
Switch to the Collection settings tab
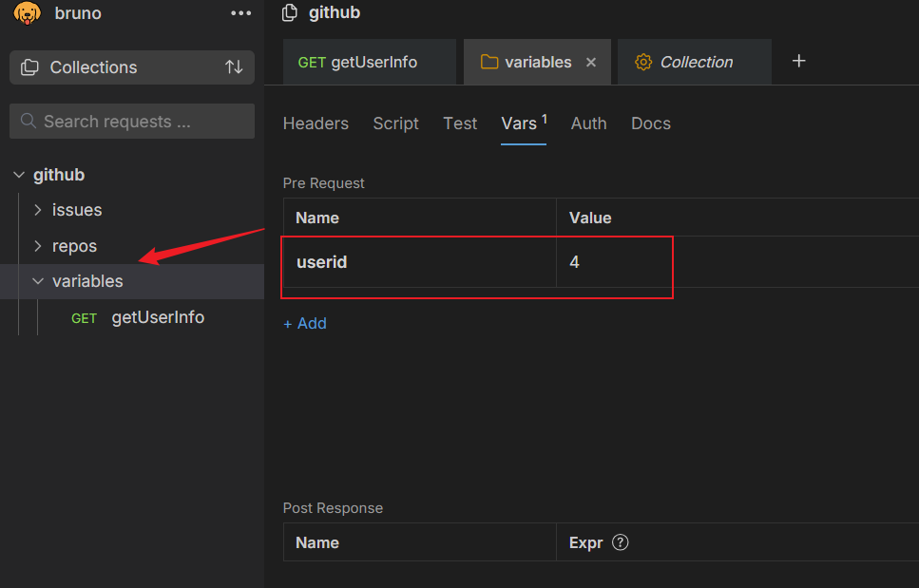click(695, 62)
